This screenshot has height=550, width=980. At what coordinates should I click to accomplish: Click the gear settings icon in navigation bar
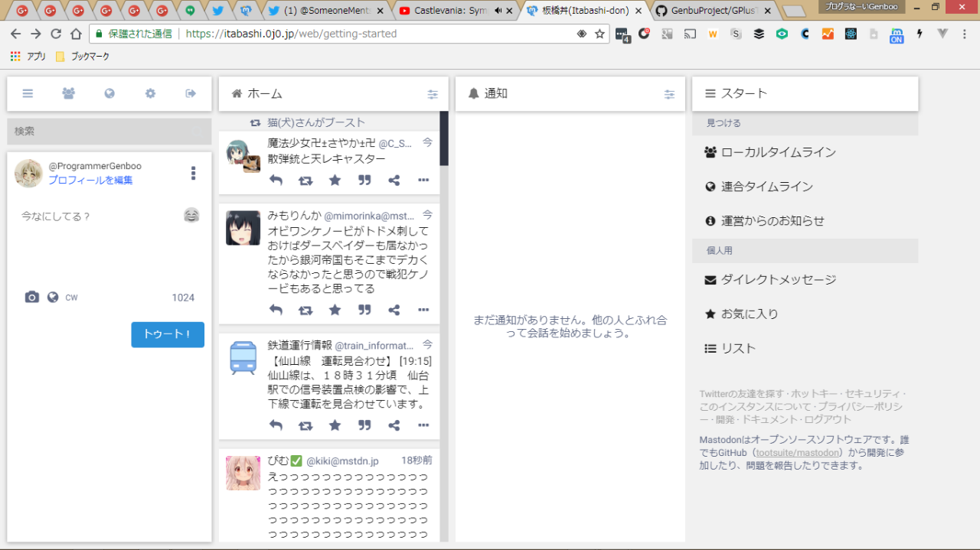150,93
